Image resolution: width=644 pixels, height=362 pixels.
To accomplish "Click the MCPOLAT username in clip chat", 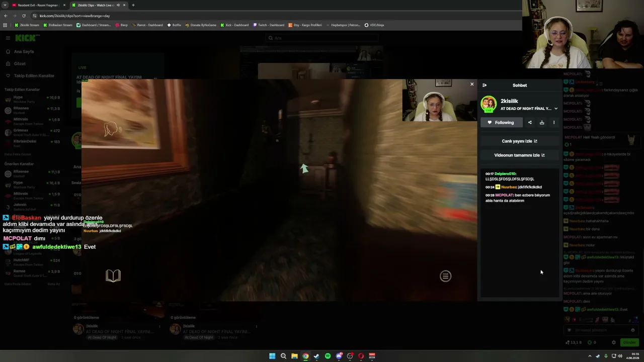I will 504,195.
